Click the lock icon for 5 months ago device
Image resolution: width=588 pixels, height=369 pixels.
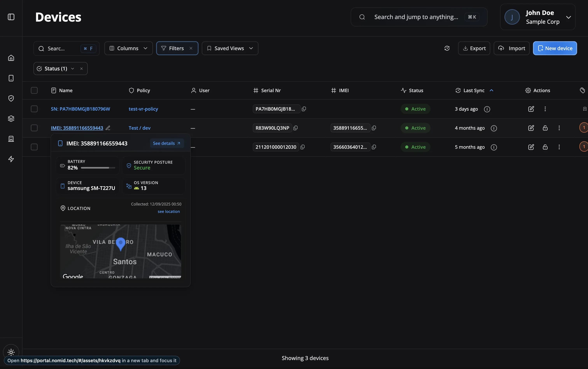pos(545,147)
